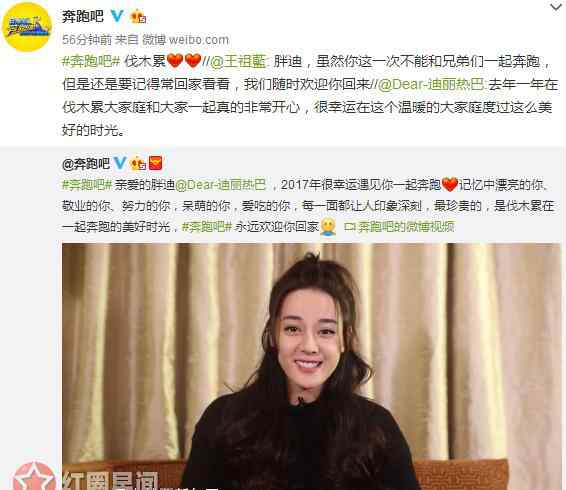
Task: Open the 奔跑吧的微博视频 video link
Action: point(406,227)
